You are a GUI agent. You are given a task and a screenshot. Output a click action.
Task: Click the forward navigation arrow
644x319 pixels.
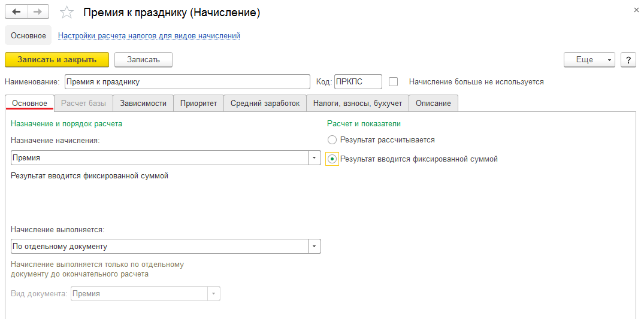click(38, 12)
